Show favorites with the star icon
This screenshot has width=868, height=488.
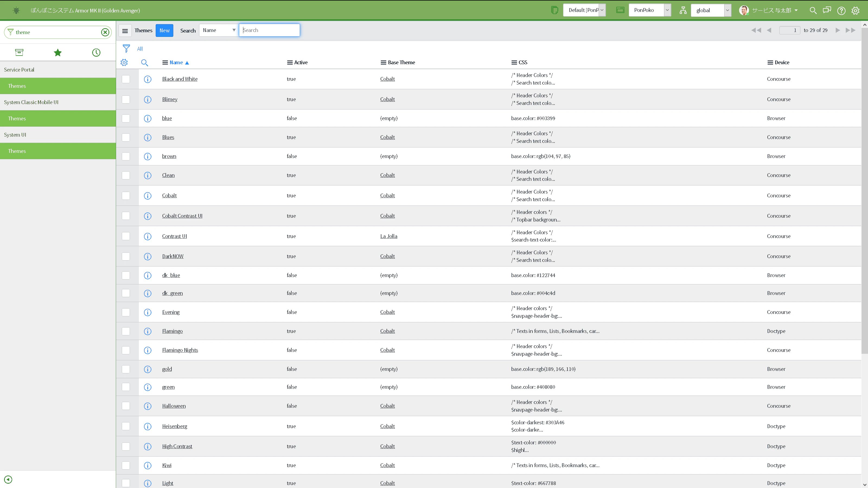pos(58,52)
